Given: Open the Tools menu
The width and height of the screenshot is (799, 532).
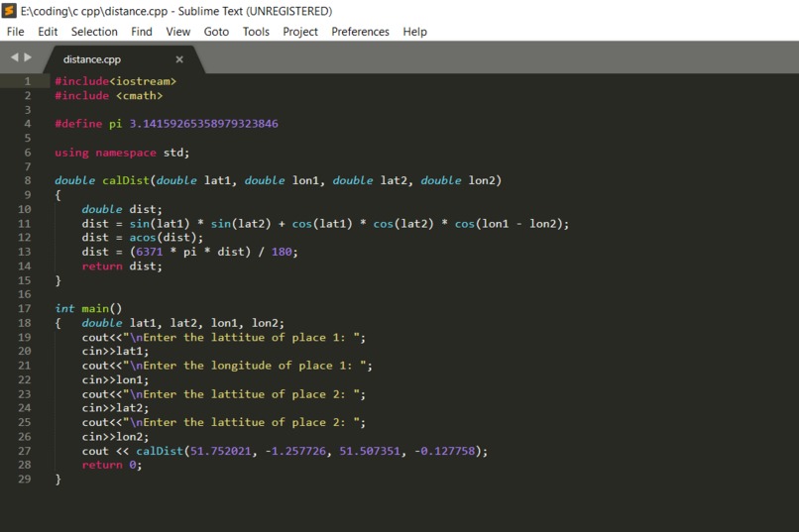Looking at the screenshot, I should point(256,32).
